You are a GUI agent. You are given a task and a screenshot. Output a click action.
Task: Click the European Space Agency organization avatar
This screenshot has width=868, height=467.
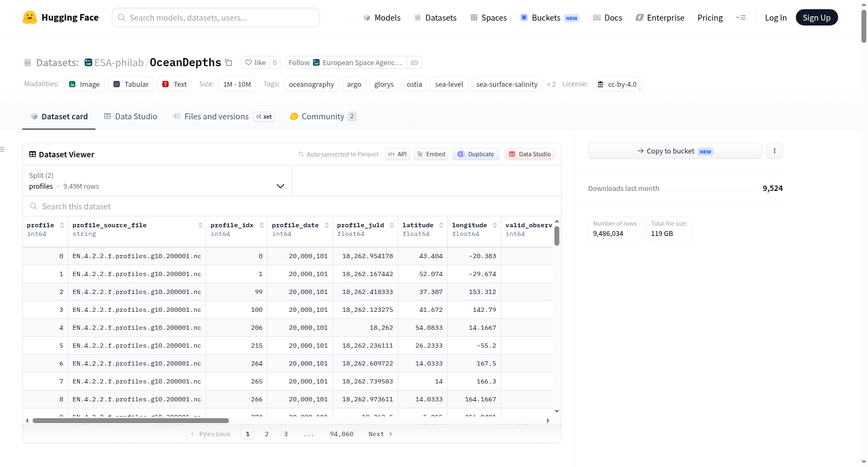[x=316, y=63]
